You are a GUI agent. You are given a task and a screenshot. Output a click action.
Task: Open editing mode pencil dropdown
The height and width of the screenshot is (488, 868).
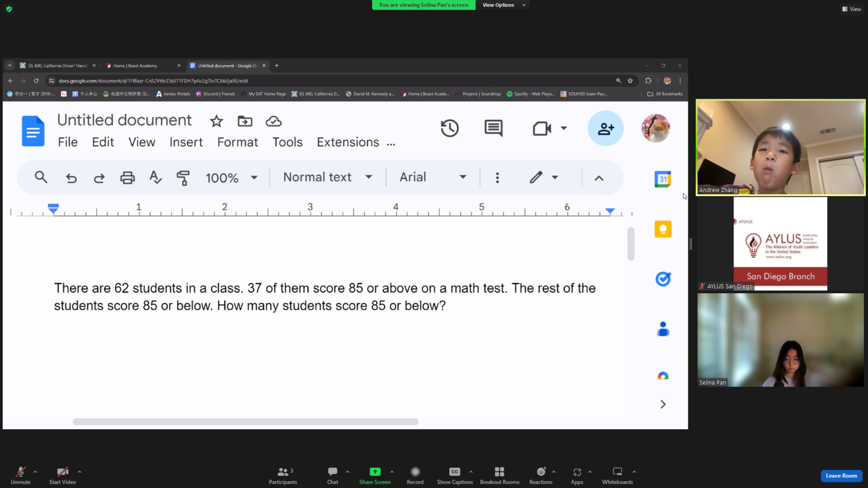pyautogui.click(x=544, y=177)
